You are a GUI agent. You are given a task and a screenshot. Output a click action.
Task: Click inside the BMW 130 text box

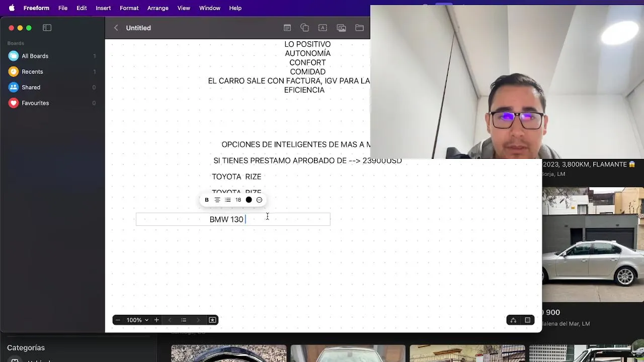pyautogui.click(x=233, y=219)
